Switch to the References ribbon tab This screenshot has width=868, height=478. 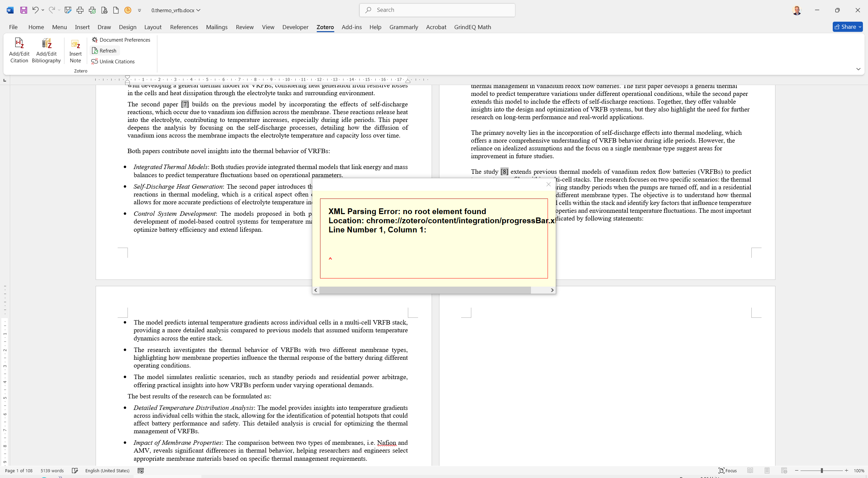(184, 27)
